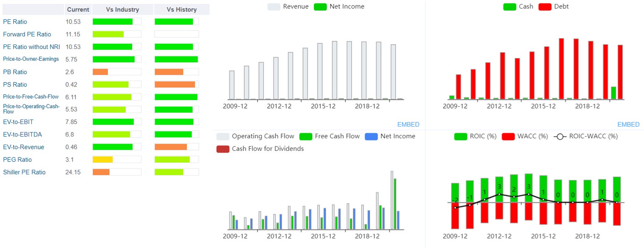Toggle blue Net Income swatch in cash flow legend

(x=371, y=137)
